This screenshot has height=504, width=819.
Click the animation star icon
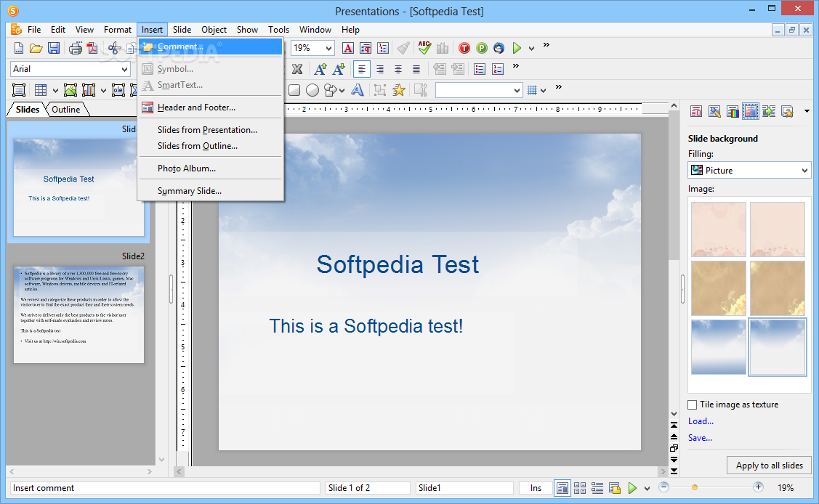coord(398,90)
